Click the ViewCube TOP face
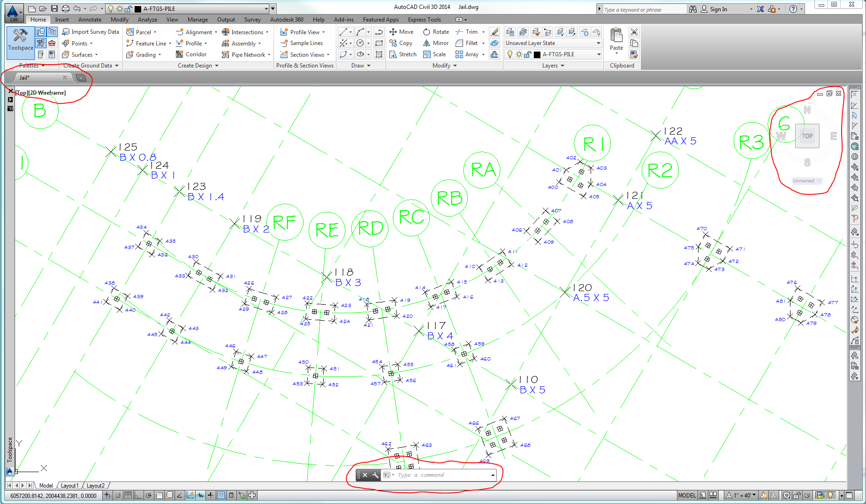866x504 pixels. click(x=807, y=136)
